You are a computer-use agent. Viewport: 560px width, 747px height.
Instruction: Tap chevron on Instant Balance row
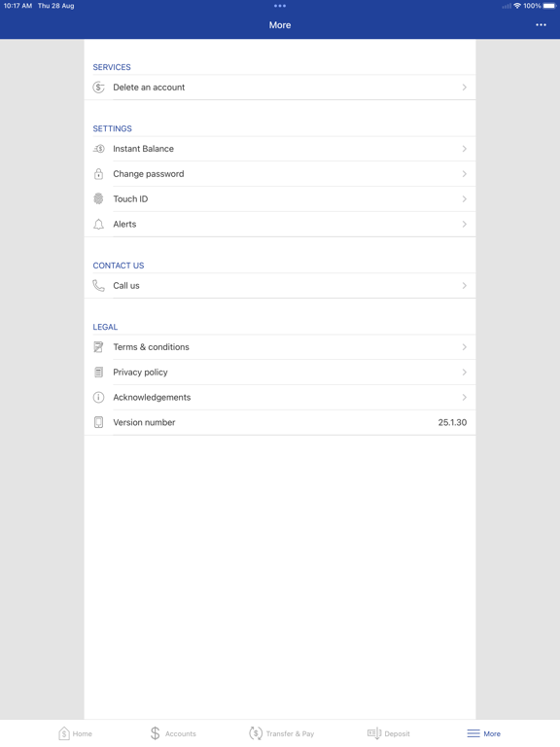465,149
